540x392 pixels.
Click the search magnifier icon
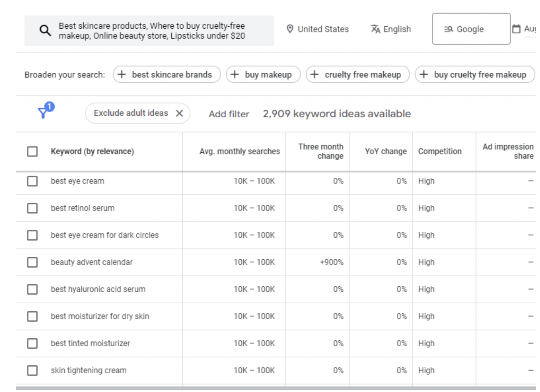45,30
